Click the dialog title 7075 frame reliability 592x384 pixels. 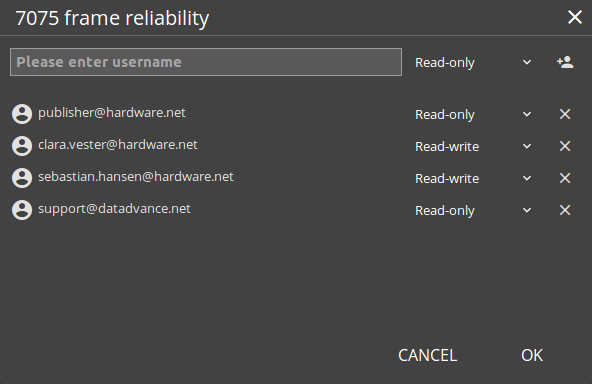112,18
